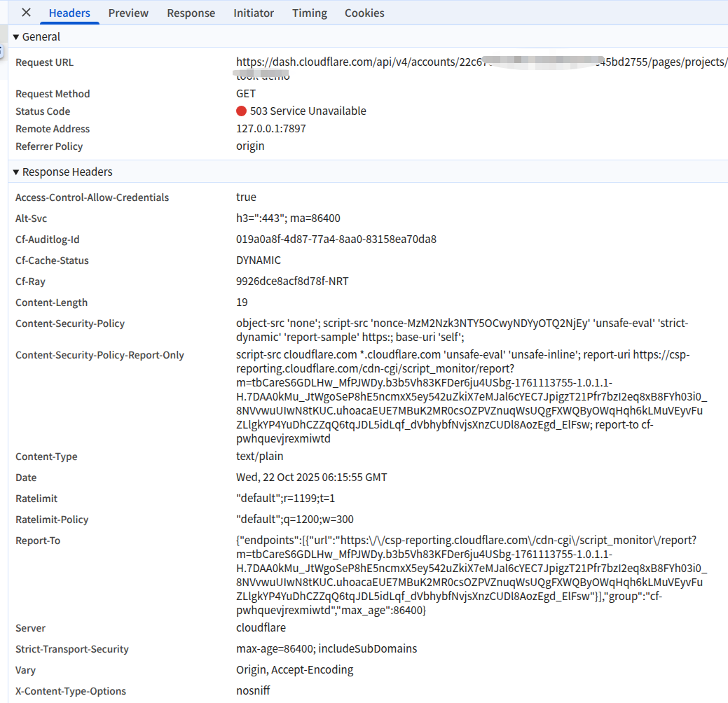The image size is (728, 703).
Task: Click the GET request method value
Action: point(246,94)
